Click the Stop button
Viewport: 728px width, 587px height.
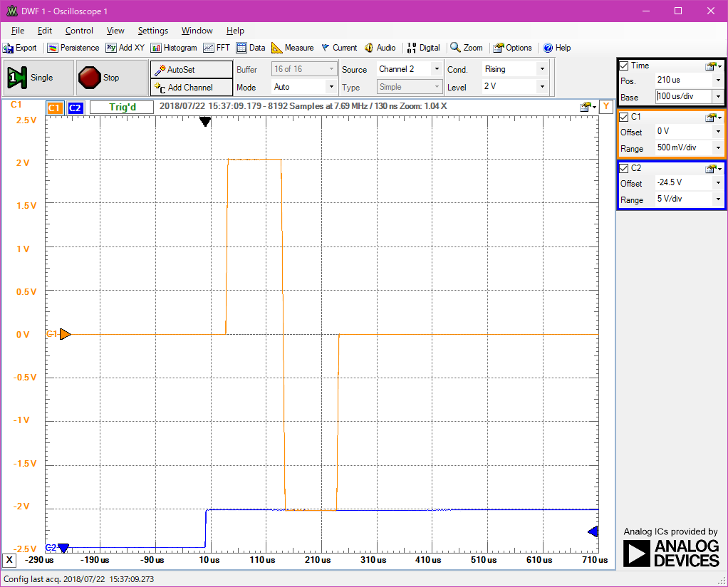tap(111, 78)
